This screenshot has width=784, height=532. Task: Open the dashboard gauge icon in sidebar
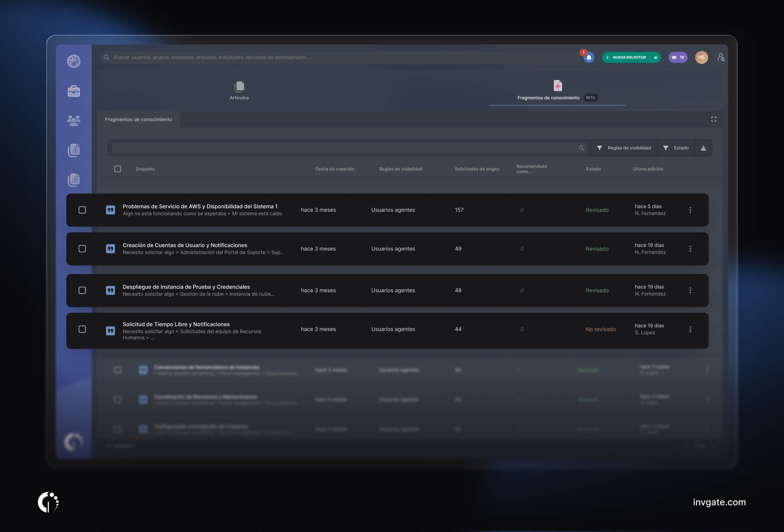[x=74, y=61]
